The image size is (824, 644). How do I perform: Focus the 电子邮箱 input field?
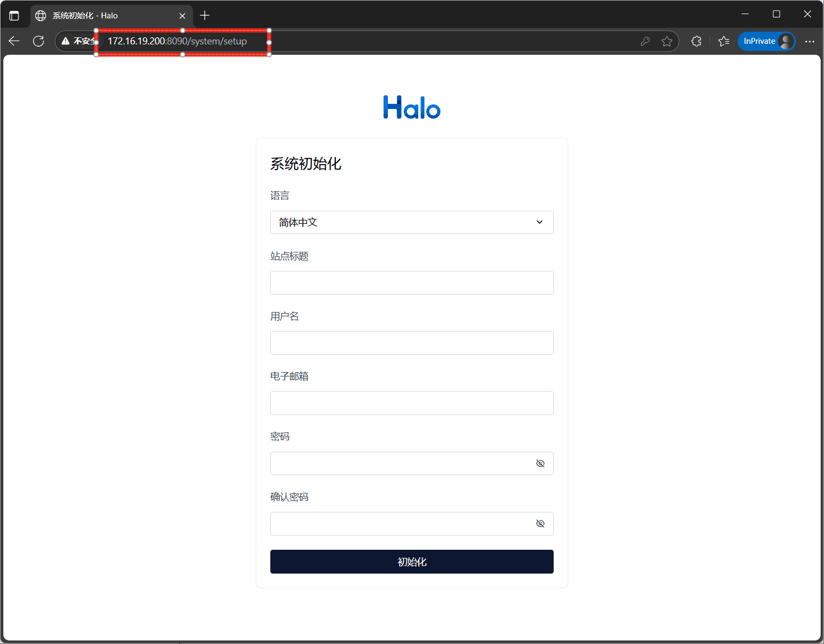pyautogui.click(x=412, y=403)
